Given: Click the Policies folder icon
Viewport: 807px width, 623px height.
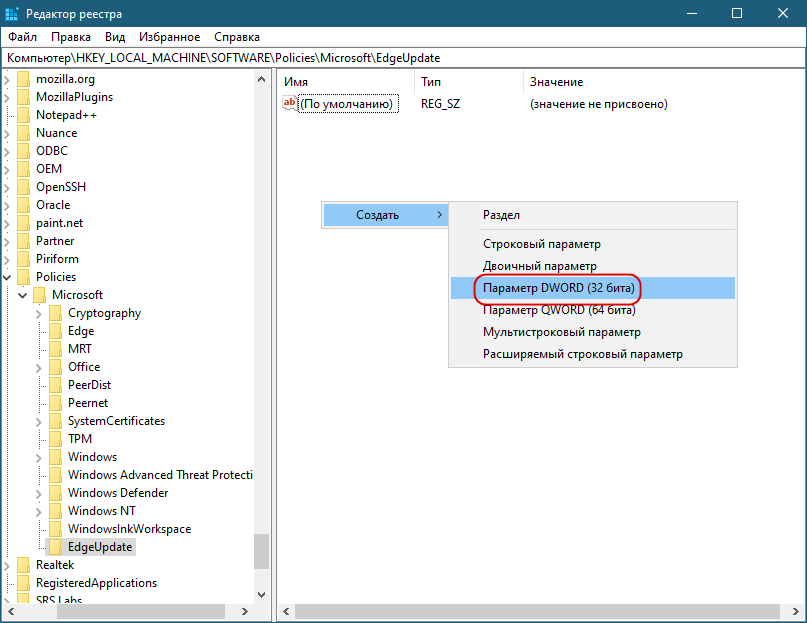Looking at the screenshot, I should click(x=23, y=278).
